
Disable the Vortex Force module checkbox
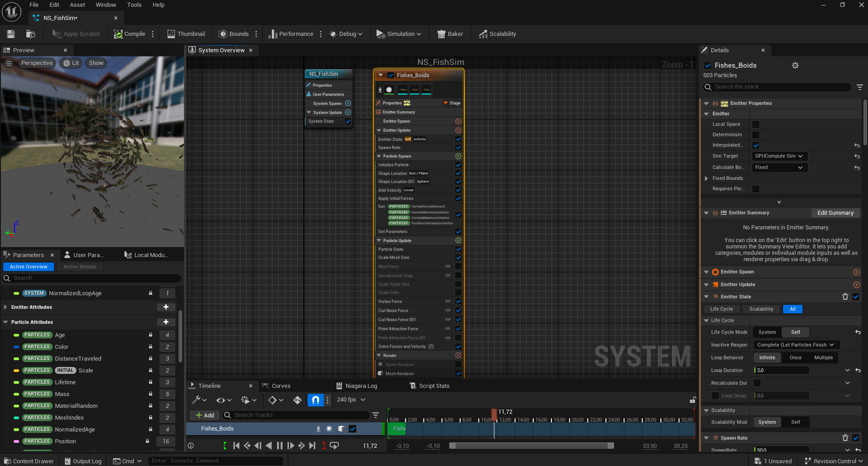pos(458,301)
